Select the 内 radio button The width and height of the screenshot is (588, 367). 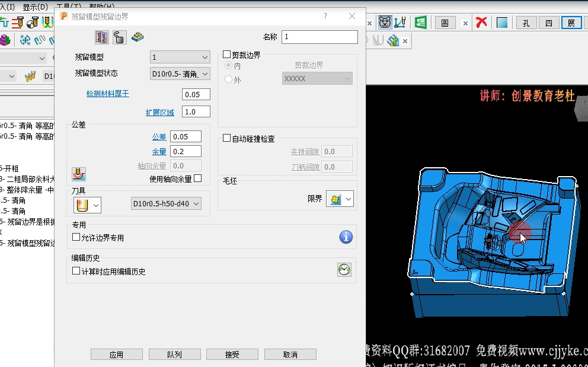tap(228, 65)
